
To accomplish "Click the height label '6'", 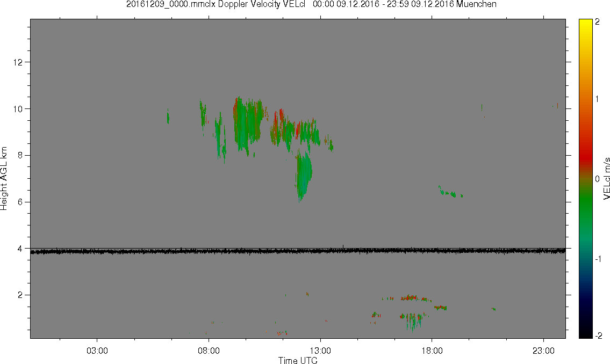I will (20, 202).
